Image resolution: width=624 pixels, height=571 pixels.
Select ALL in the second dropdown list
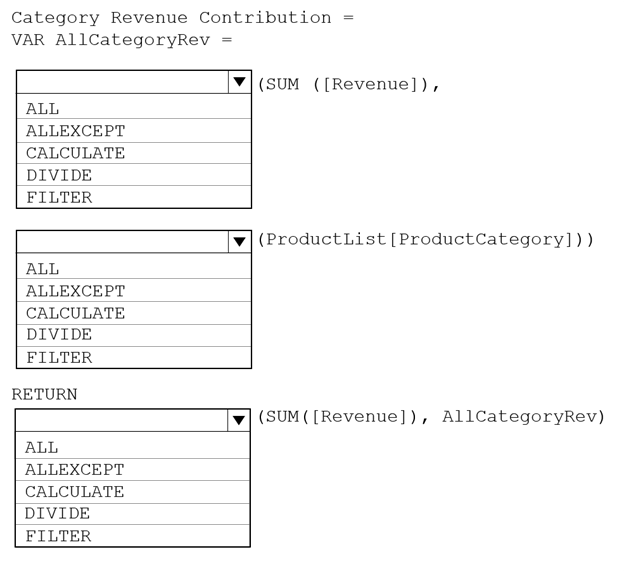pos(134,267)
